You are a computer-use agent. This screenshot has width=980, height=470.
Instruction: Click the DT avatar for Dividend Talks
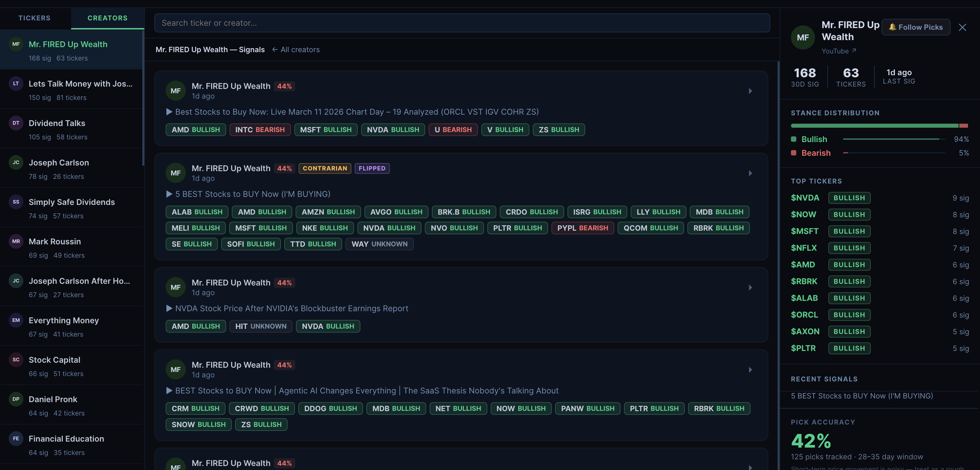coord(16,123)
